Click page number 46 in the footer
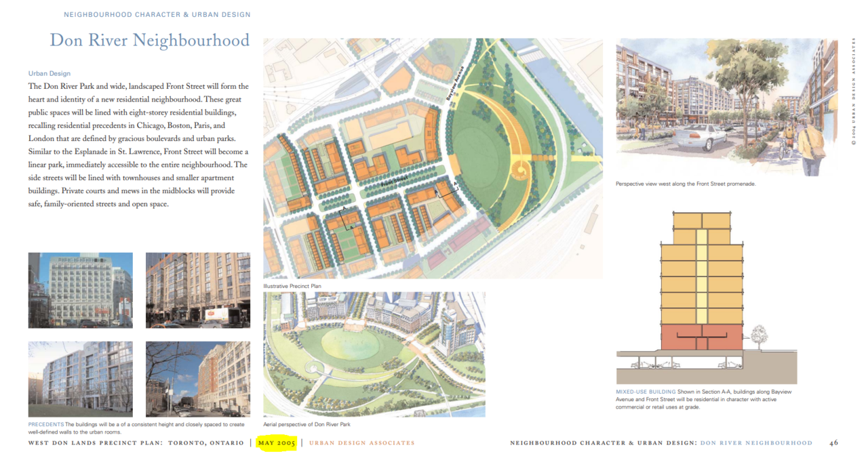 [833, 443]
